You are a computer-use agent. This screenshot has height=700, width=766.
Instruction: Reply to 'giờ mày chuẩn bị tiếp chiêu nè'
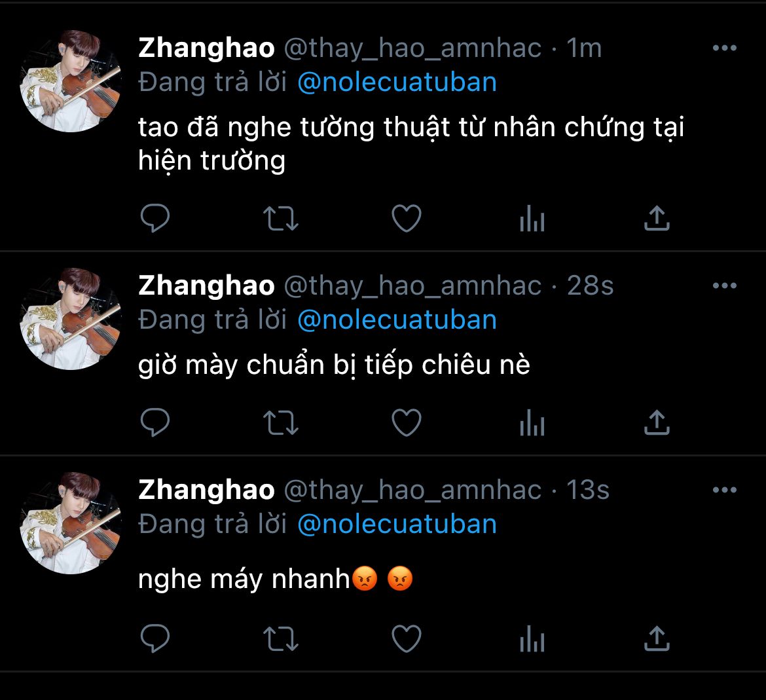tap(155, 422)
